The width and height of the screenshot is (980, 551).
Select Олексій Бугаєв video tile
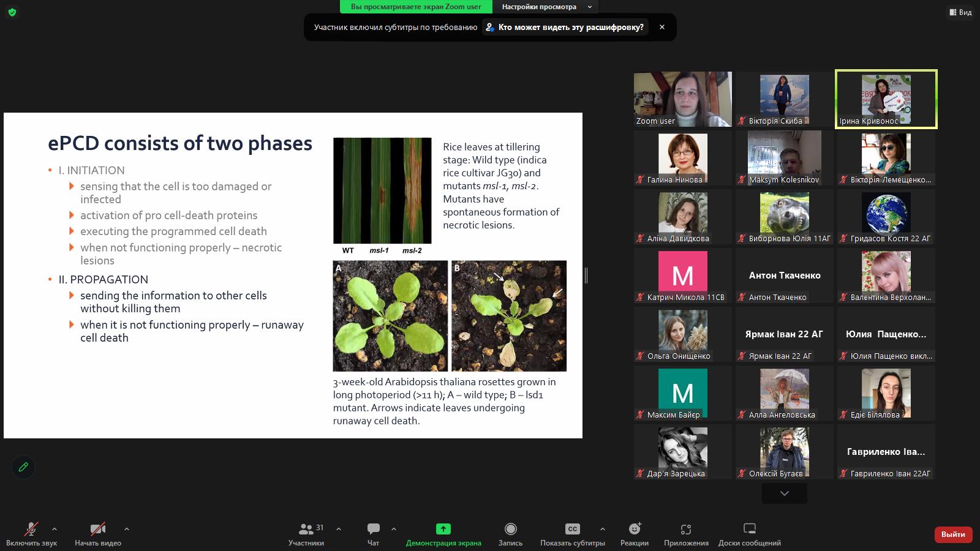click(785, 452)
